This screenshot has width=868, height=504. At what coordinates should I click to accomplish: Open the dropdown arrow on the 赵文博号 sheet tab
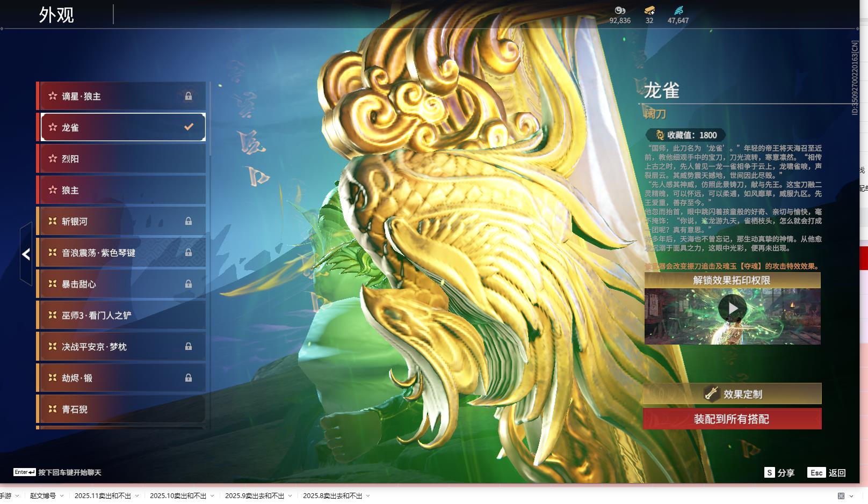[x=62, y=496]
